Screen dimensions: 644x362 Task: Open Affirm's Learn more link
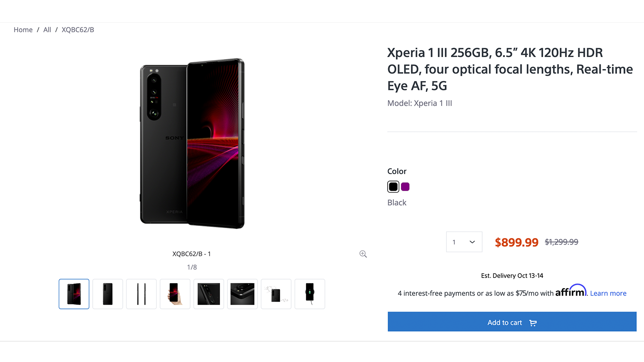pyautogui.click(x=608, y=293)
